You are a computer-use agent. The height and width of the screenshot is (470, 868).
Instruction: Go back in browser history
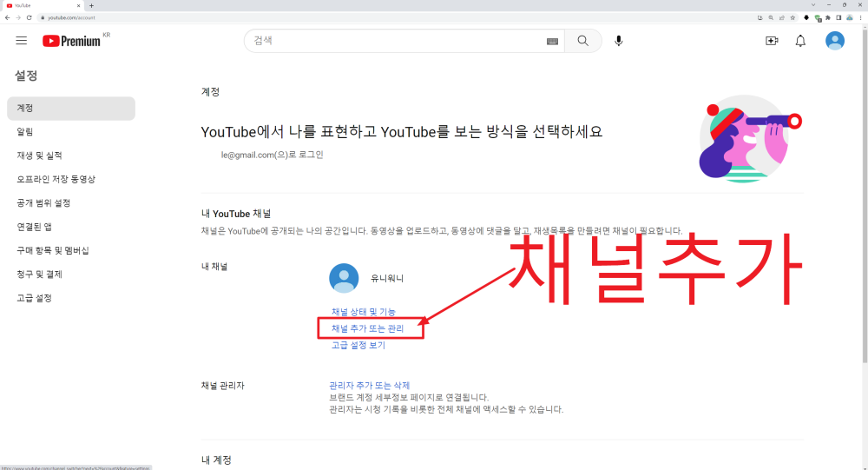tap(7, 17)
